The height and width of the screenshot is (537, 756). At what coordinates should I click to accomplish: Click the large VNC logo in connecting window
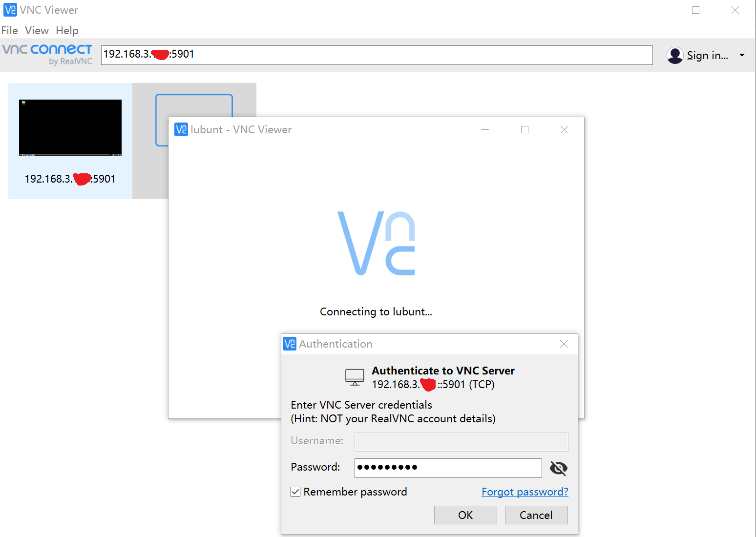coord(376,243)
